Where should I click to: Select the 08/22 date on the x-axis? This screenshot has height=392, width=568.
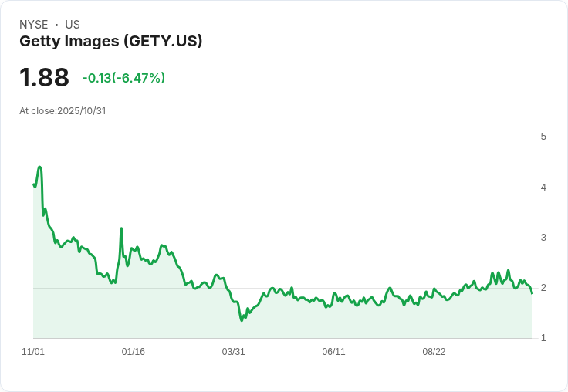[x=434, y=352]
